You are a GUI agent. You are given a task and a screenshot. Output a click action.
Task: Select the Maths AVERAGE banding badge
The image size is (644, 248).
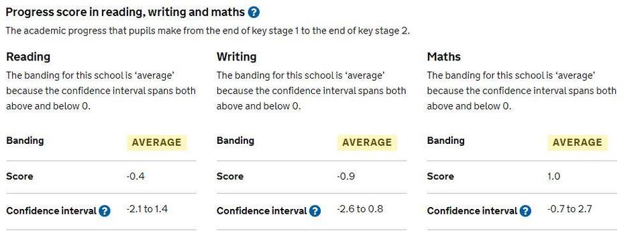(x=578, y=142)
